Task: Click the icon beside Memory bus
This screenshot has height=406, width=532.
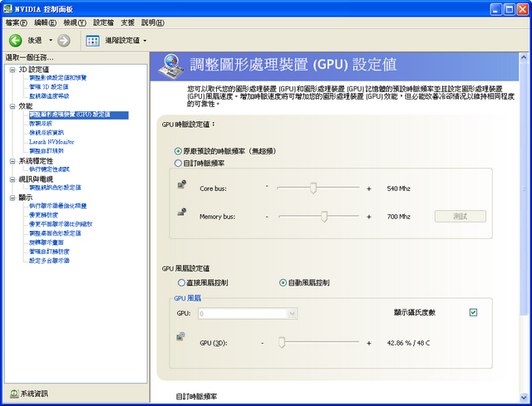Action: coord(182,213)
